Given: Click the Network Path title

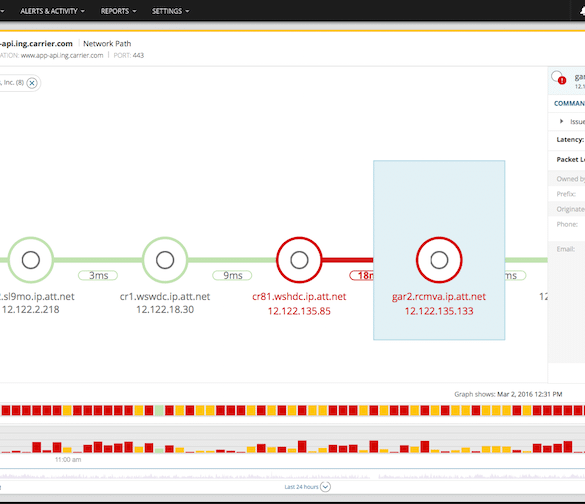Looking at the screenshot, I should click(x=107, y=44).
